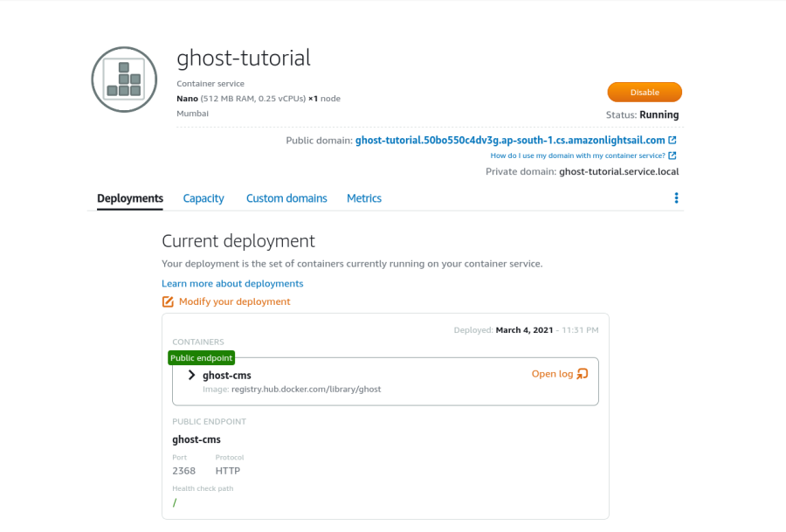786x532 pixels.
Task: Open the three-dot actions menu
Action: pyautogui.click(x=676, y=198)
